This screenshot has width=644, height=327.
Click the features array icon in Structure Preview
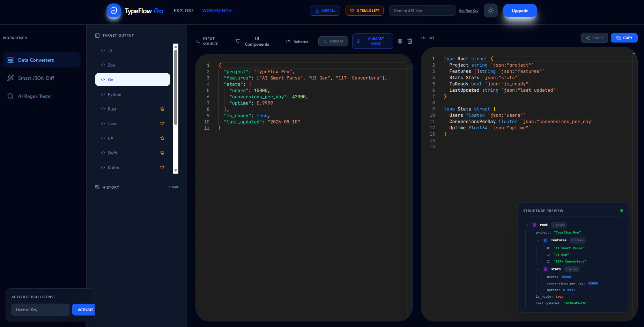(x=546, y=240)
